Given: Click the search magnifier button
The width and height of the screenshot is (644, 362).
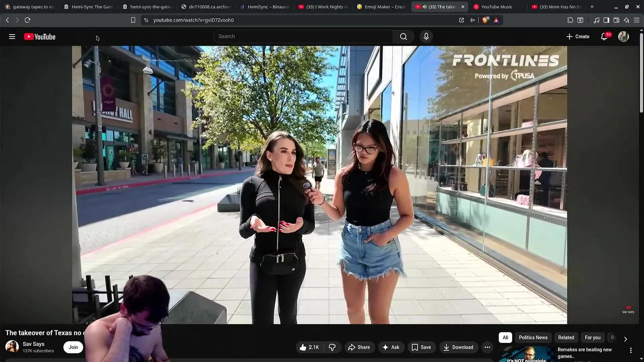Looking at the screenshot, I should coord(404,36).
